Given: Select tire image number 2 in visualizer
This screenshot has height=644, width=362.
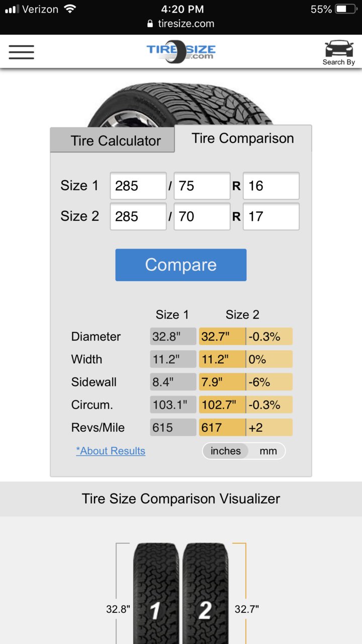Looking at the screenshot, I should click(x=205, y=594).
